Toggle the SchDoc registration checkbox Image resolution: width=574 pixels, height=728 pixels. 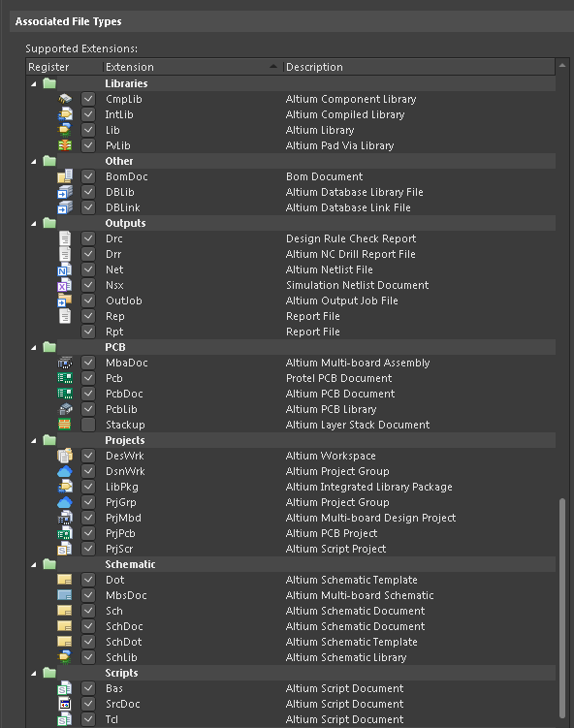tap(88, 626)
